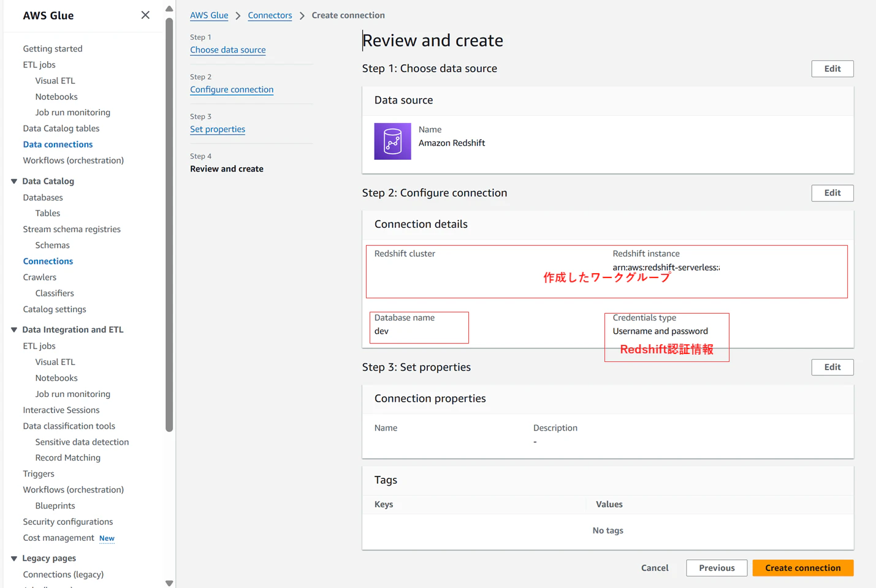Image resolution: width=876 pixels, height=588 pixels.
Task: Open top ETL jobs sidebar item
Action: (x=39, y=64)
